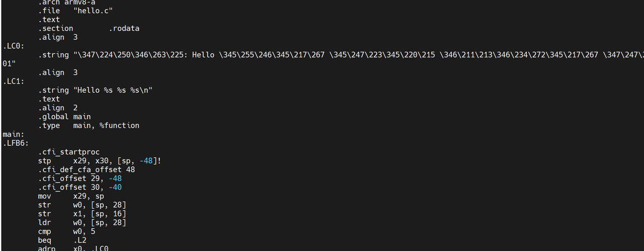
Task: Click the .cfi_def_cfa_offset 48 line
Action: click(x=86, y=169)
